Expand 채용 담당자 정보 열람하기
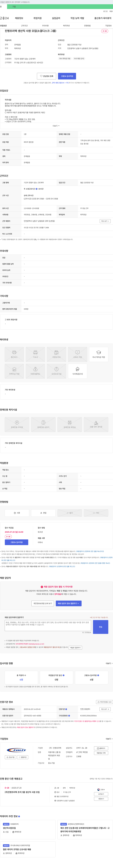113x868 pixels. [69, 604]
